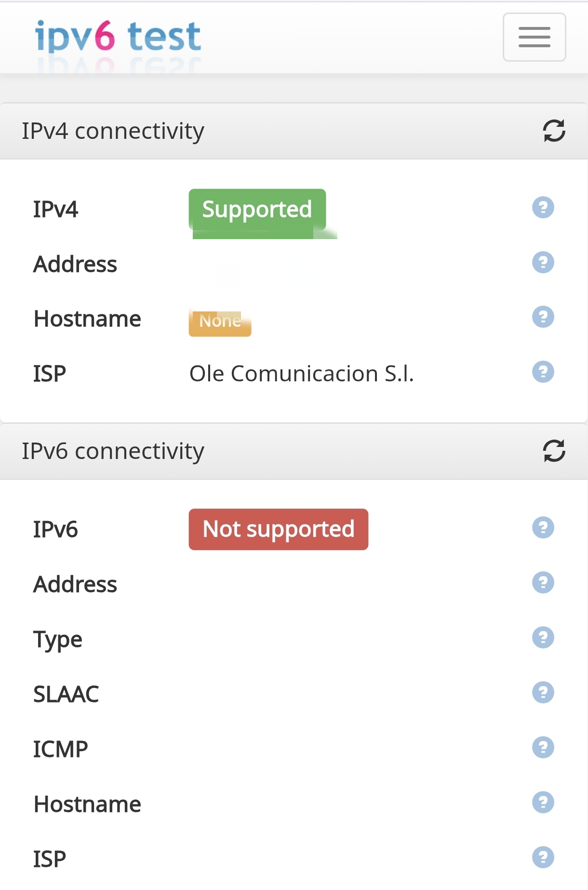Viewport: 588px width, 890px height.
Task: Click the orange None hostname badge
Action: coord(220,322)
